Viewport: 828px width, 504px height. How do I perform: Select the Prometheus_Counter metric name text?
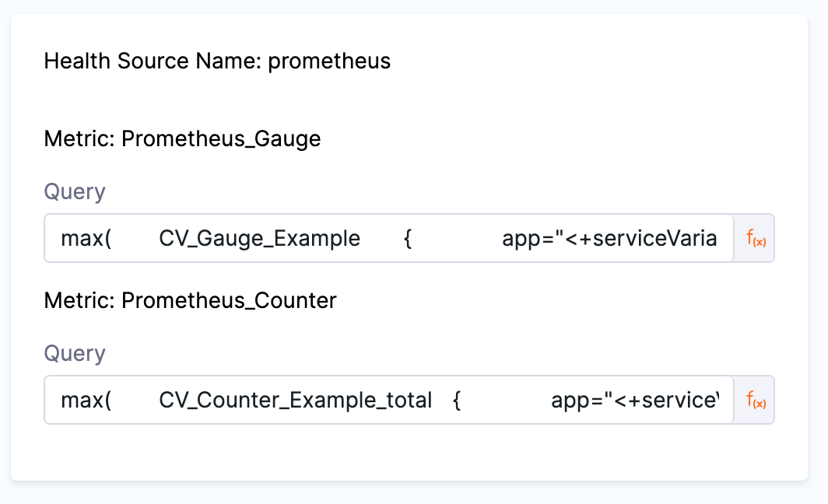click(x=229, y=301)
